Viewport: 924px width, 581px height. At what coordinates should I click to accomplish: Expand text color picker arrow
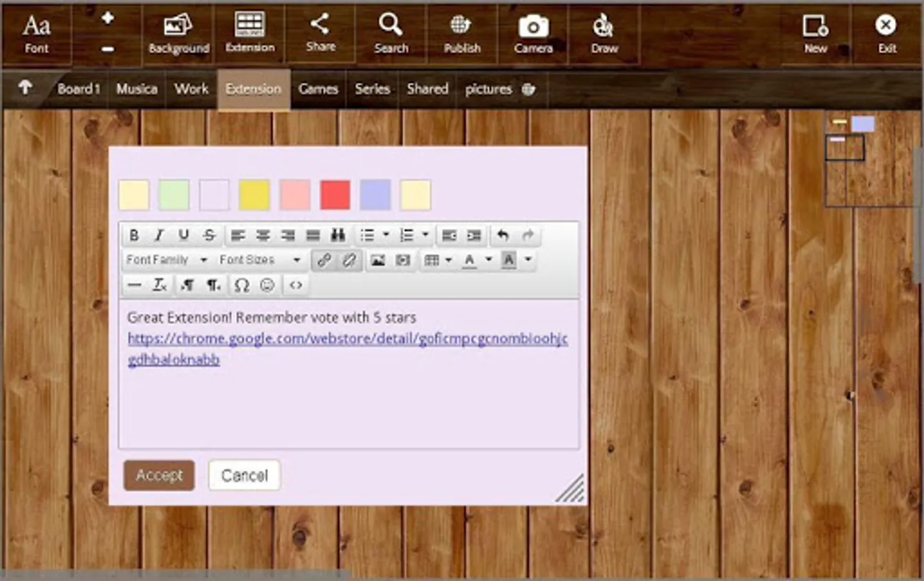click(488, 260)
